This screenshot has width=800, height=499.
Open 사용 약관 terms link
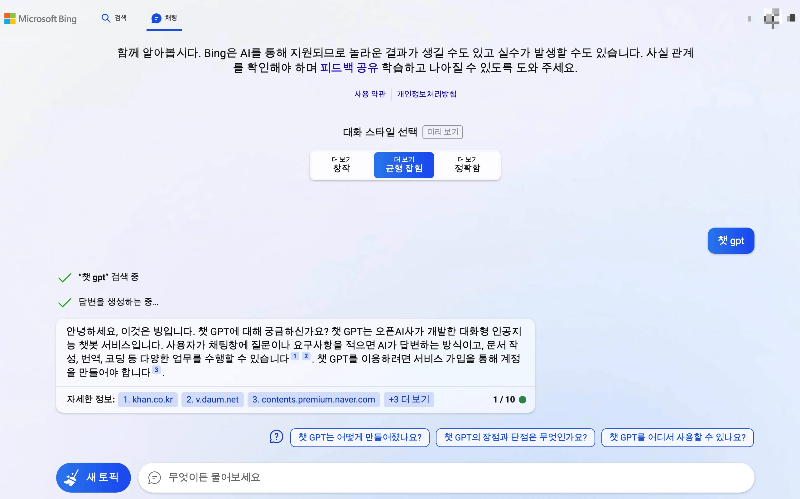(370, 94)
